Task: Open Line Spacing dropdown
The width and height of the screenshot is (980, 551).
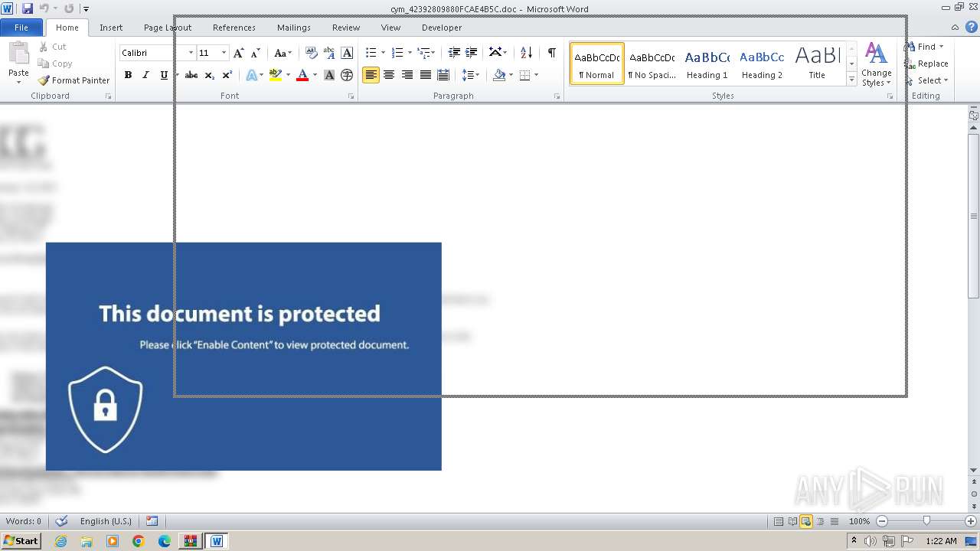Action: pyautogui.click(x=470, y=75)
